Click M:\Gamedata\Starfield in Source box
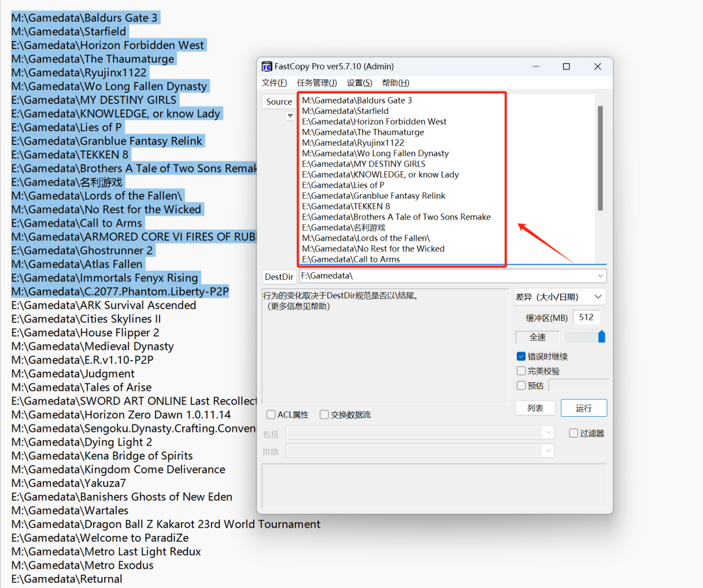This screenshot has width=703, height=588. click(x=345, y=111)
